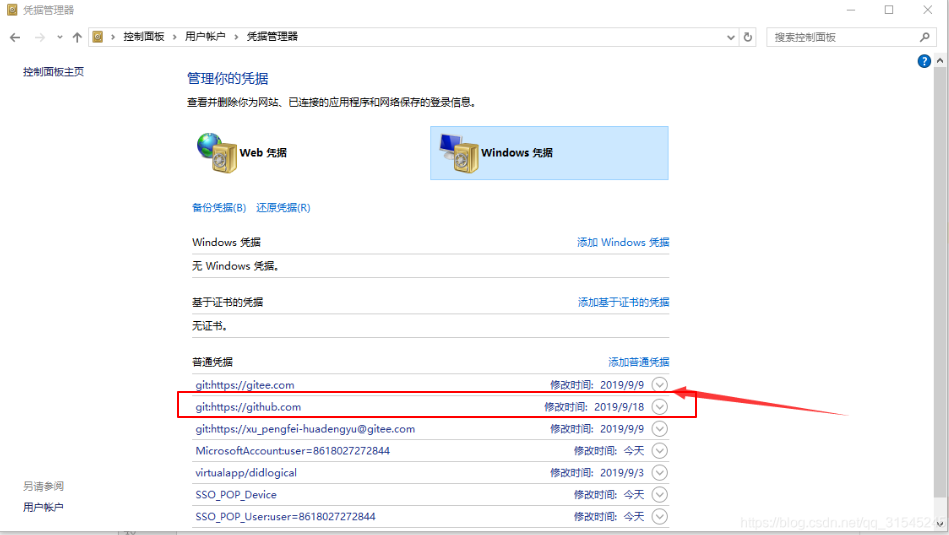Click the vertical scrollbar down arrow
Screen dimensions: 949x535
[x=939, y=524]
